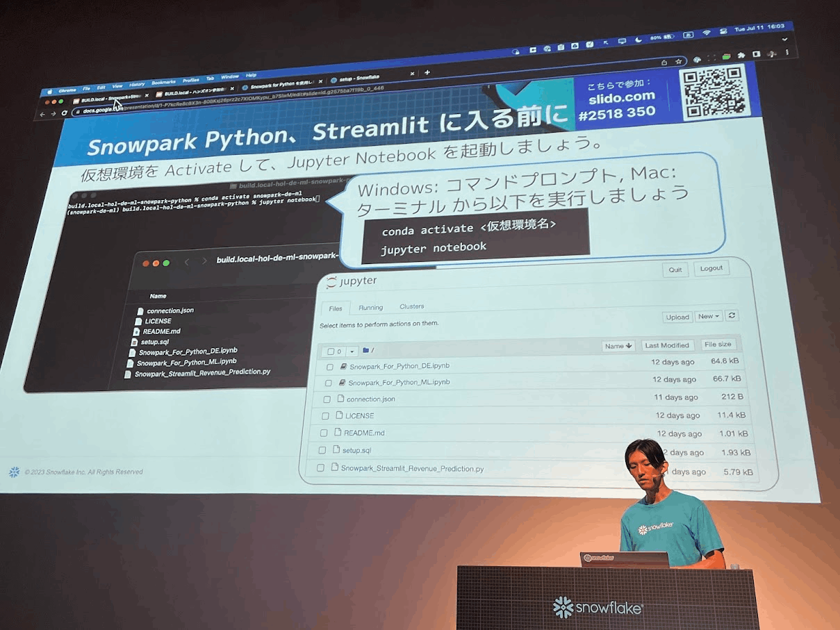The image size is (840, 630).
Task: Tick the setup.sql checkbox in Jupyter
Action: [x=322, y=450]
